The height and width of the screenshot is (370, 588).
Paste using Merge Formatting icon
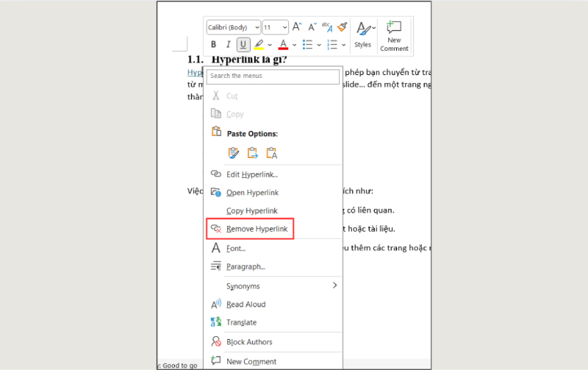[x=252, y=153]
